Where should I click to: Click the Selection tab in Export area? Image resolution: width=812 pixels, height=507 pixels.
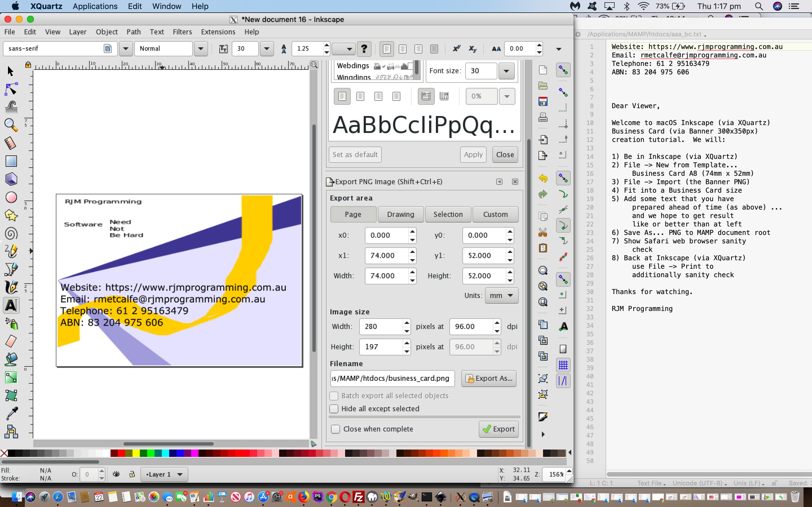(x=448, y=214)
